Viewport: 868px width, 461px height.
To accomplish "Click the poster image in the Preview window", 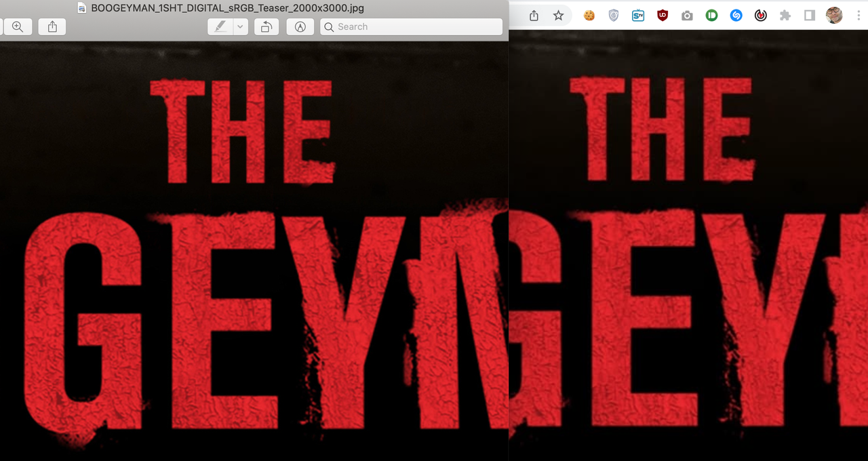I will click(x=254, y=251).
